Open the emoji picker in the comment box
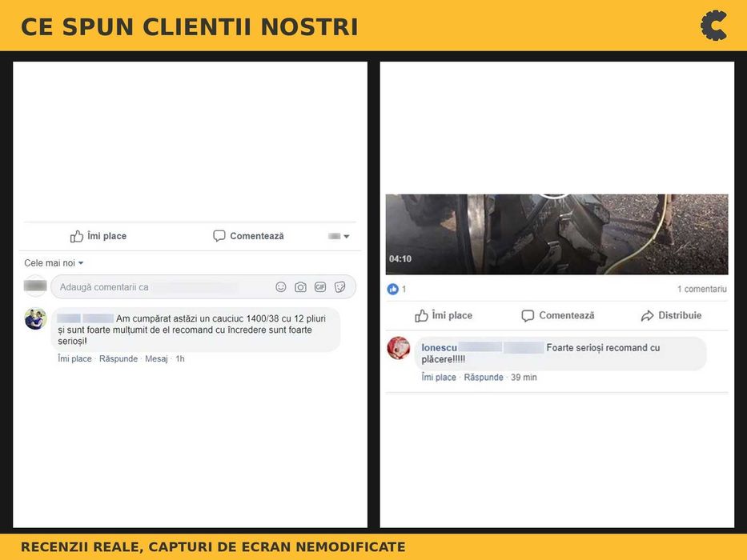 280,287
